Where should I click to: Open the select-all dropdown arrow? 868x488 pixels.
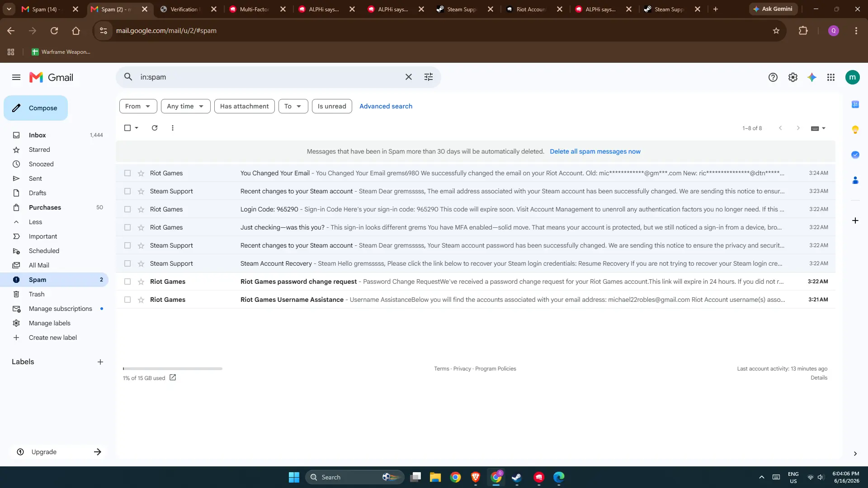coord(137,128)
